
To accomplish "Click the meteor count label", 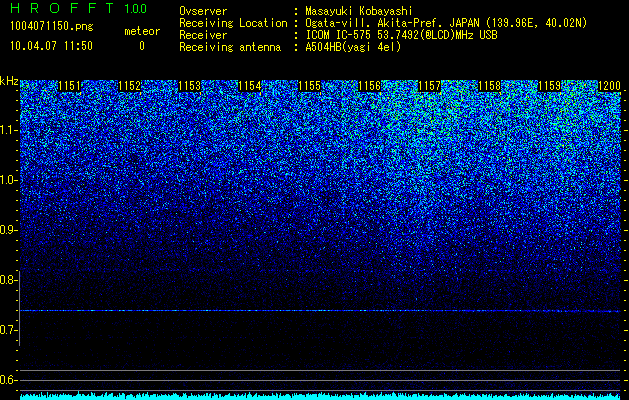I will (142, 31).
